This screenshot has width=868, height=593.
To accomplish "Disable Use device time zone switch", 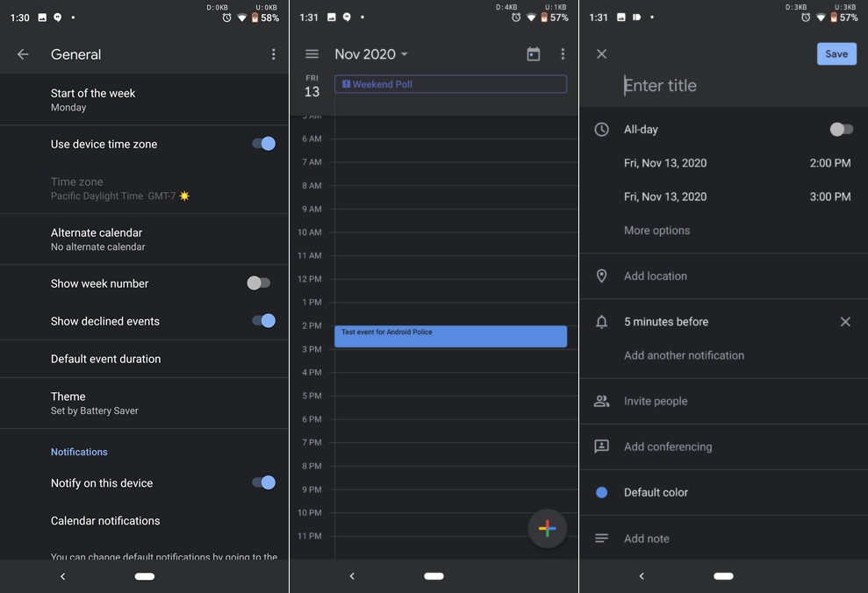I will coord(263,144).
